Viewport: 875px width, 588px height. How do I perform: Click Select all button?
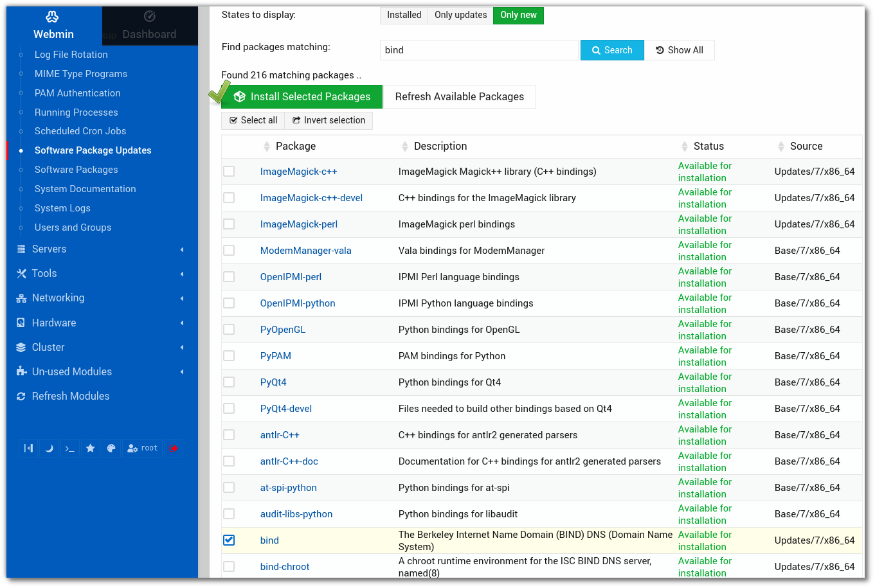click(253, 120)
